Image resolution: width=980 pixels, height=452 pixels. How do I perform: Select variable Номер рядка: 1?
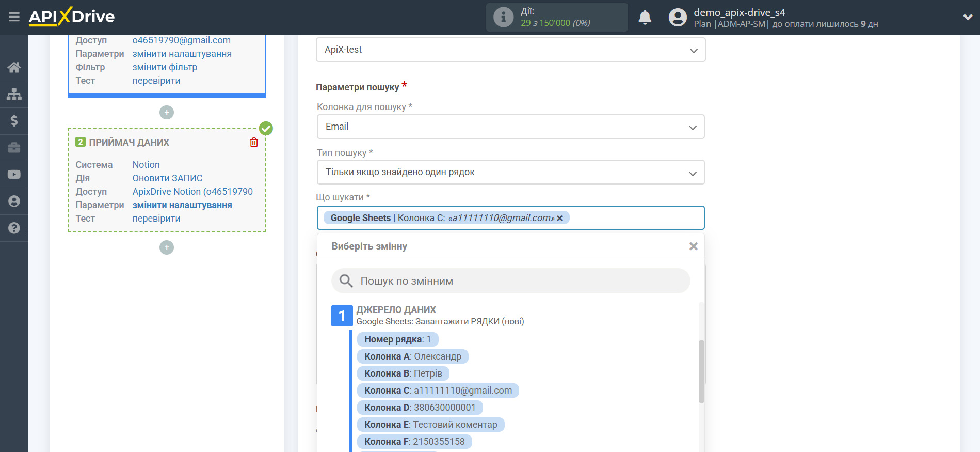[x=397, y=339]
